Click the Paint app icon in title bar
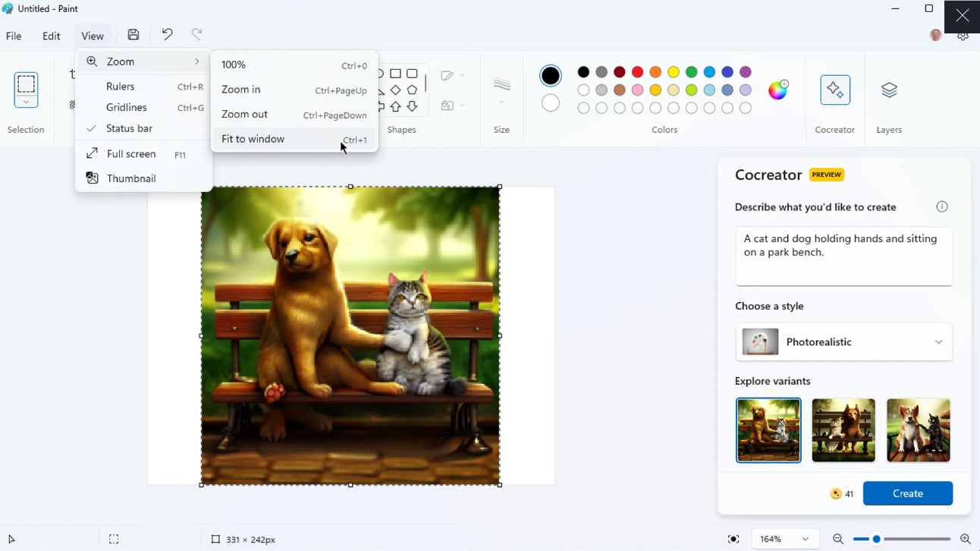The width and height of the screenshot is (980, 551). [8, 8]
